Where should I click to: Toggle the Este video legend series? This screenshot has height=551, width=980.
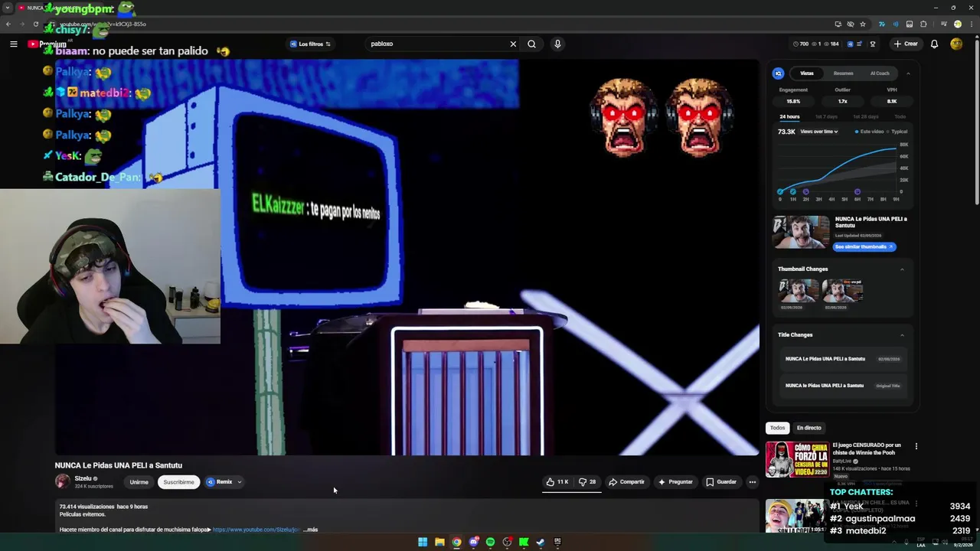870,132
